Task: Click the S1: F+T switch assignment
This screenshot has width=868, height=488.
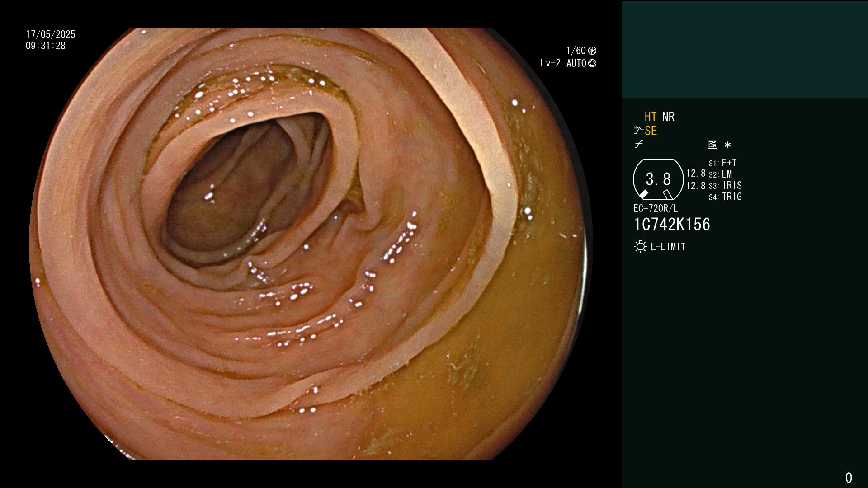Action: pos(722,163)
